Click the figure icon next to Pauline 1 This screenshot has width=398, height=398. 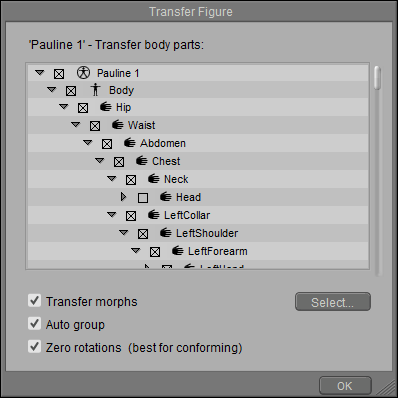[83, 72]
